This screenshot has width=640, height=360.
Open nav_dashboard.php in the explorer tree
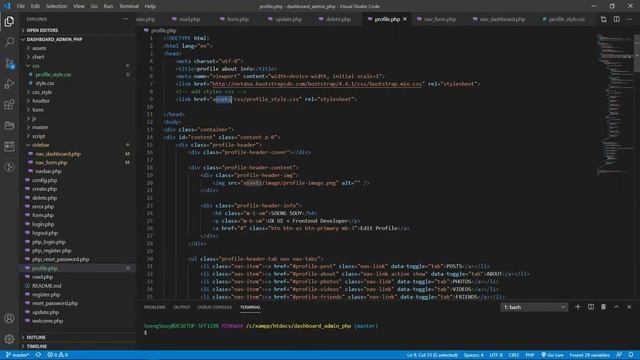click(58, 154)
